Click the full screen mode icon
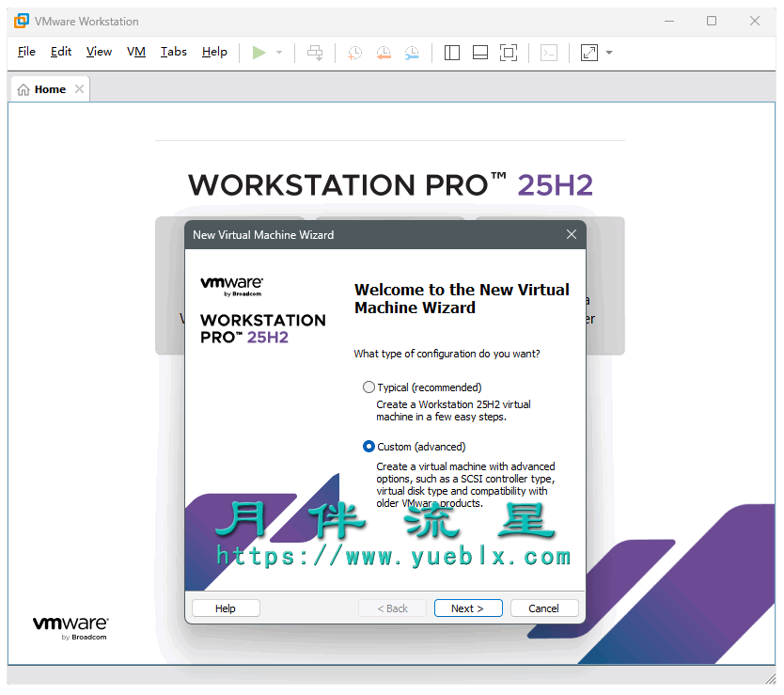 (509, 53)
